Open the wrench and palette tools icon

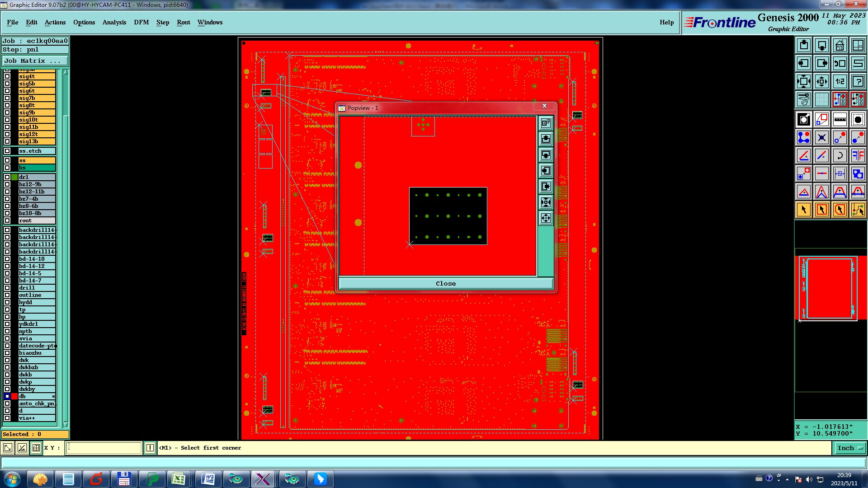[804, 99]
